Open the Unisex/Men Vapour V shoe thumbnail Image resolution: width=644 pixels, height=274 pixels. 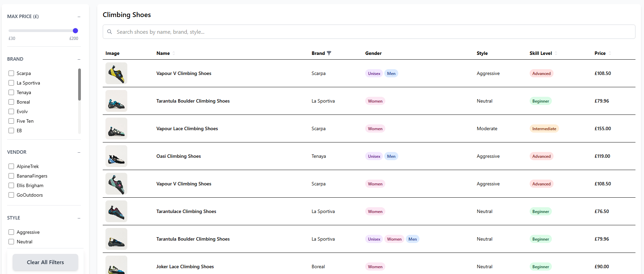coord(116,73)
